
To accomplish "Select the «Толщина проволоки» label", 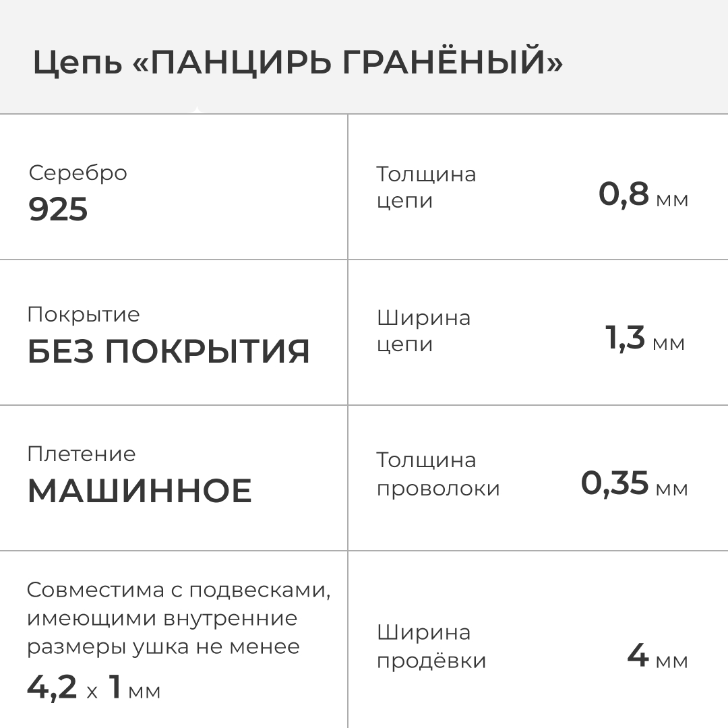I will (x=437, y=474).
